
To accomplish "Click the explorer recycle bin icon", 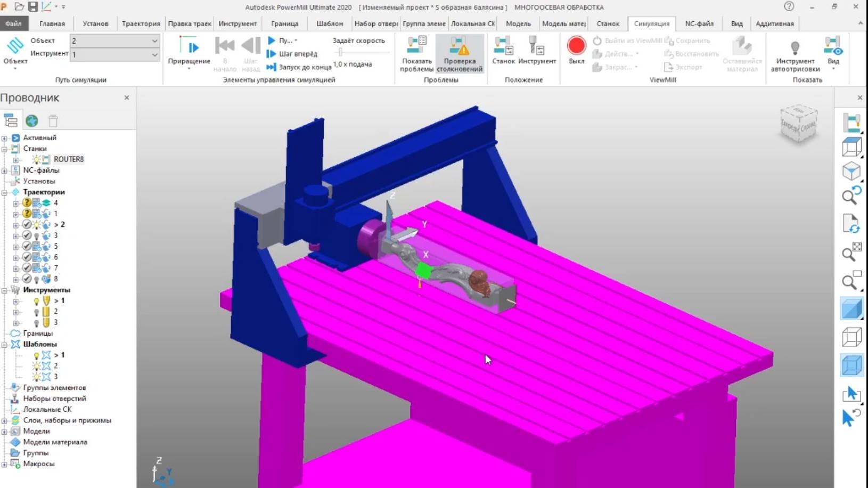I will pos(53,120).
